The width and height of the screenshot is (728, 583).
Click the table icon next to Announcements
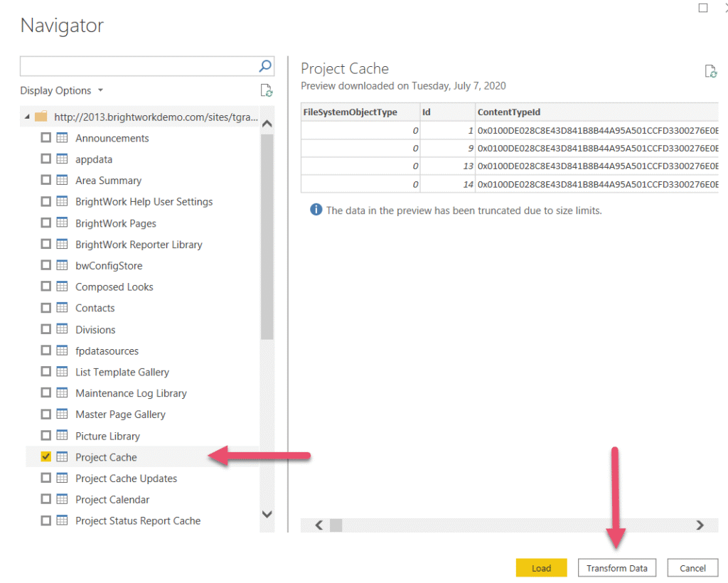pyautogui.click(x=62, y=138)
